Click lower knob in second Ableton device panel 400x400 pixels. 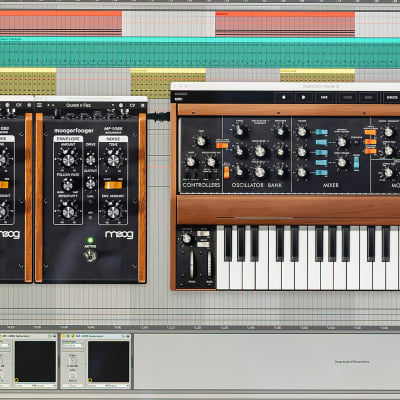pyautogui.click(x=73, y=376)
